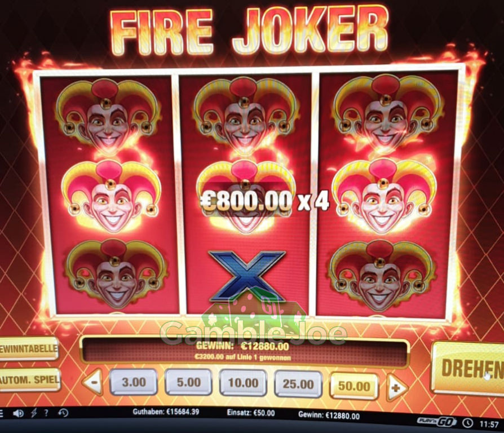Start Autom. Spiel autoplay
Screen dimensions: 504x433
pyautogui.click(x=29, y=379)
